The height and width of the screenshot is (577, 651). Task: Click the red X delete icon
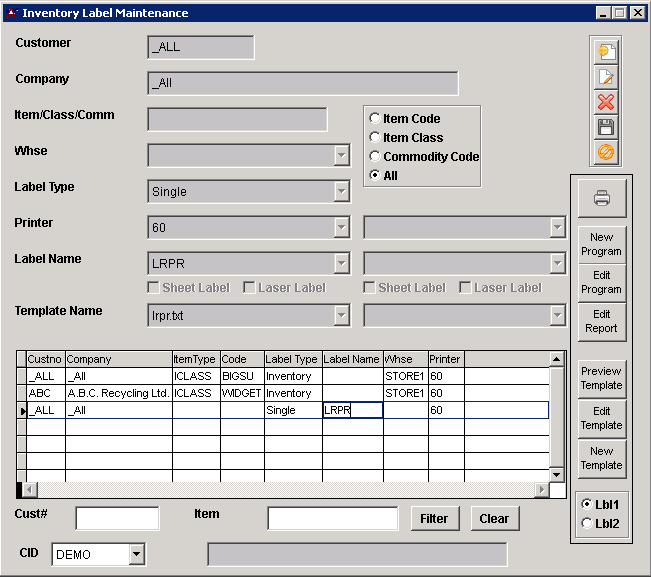pyautogui.click(x=606, y=102)
